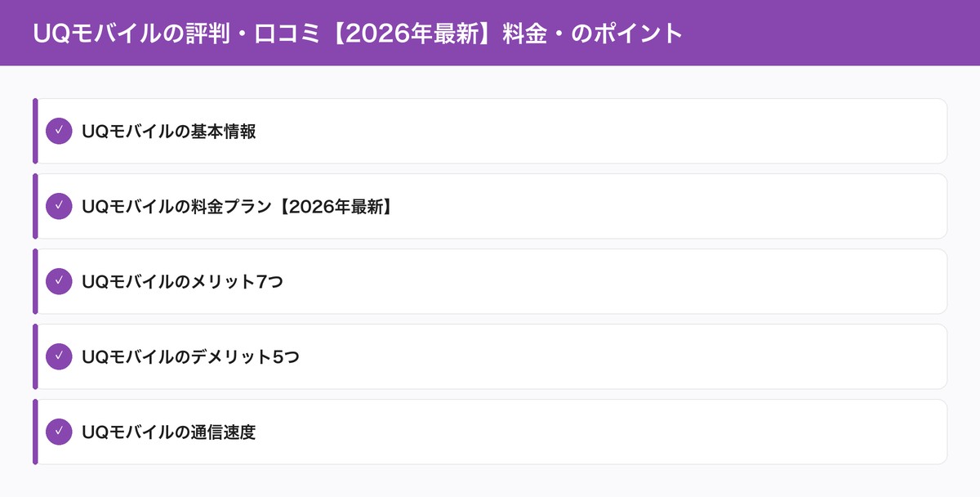Click the checkmark icon beside UQモバイルのデメリット5つ
The height and width of the screenshot is (497, 980).
59,356
